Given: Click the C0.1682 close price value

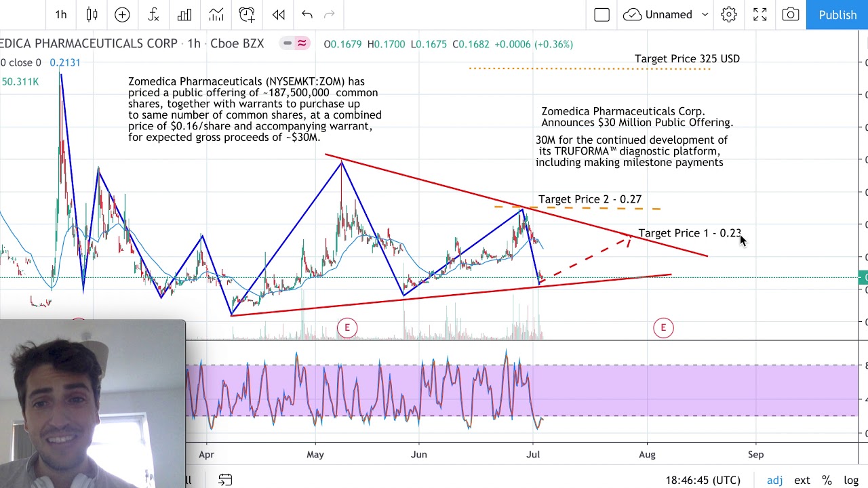Looking at the screenshot, I should tap(471, 44).
